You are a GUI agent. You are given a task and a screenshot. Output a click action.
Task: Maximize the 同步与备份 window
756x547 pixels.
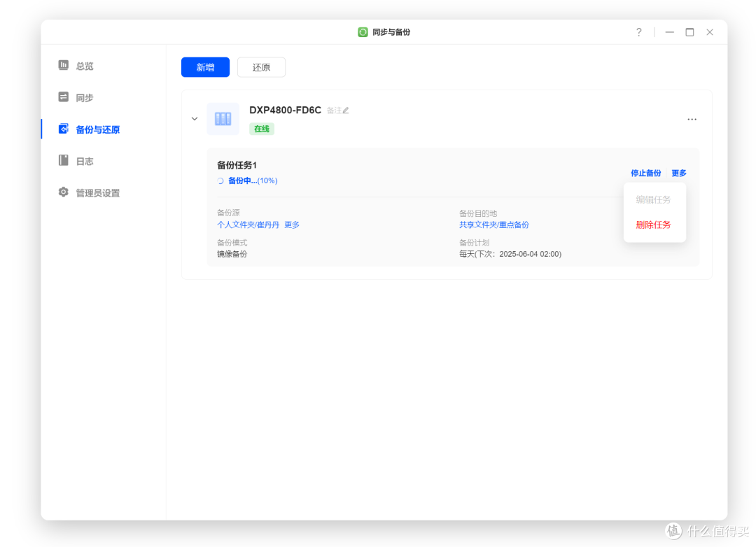[x=690, y=32]
